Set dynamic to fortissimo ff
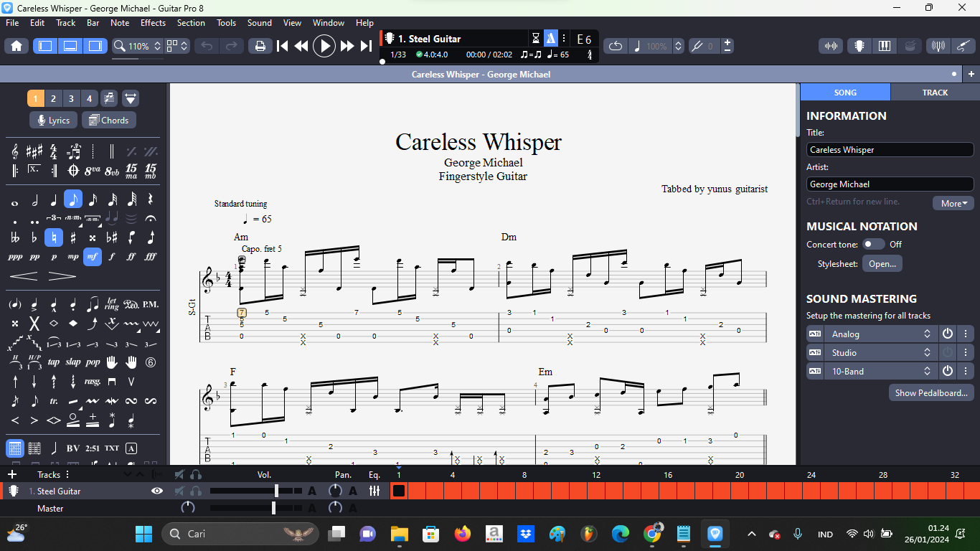Viewport: 980px width, 551px height. (131, 257)
